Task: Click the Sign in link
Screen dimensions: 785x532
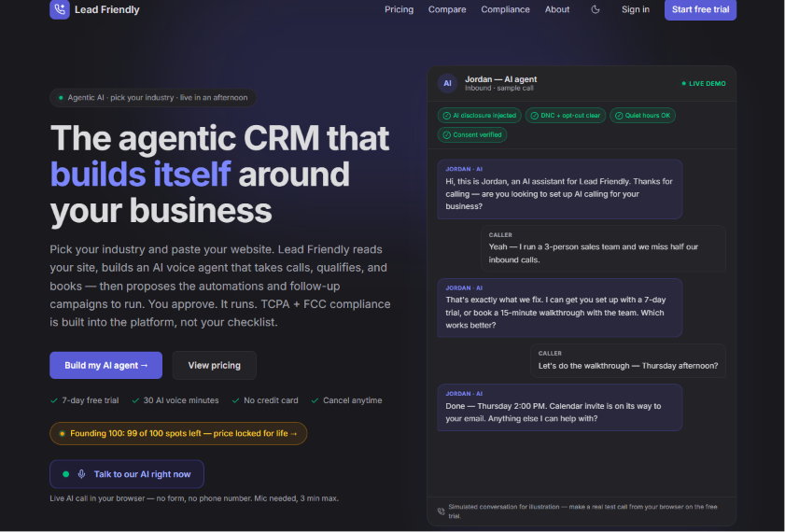Action: point(636,9)
